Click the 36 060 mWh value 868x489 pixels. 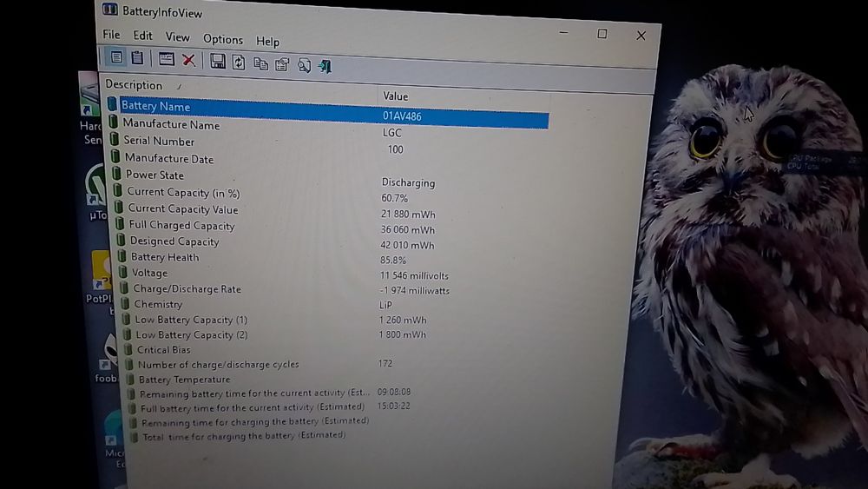[407, 230]
